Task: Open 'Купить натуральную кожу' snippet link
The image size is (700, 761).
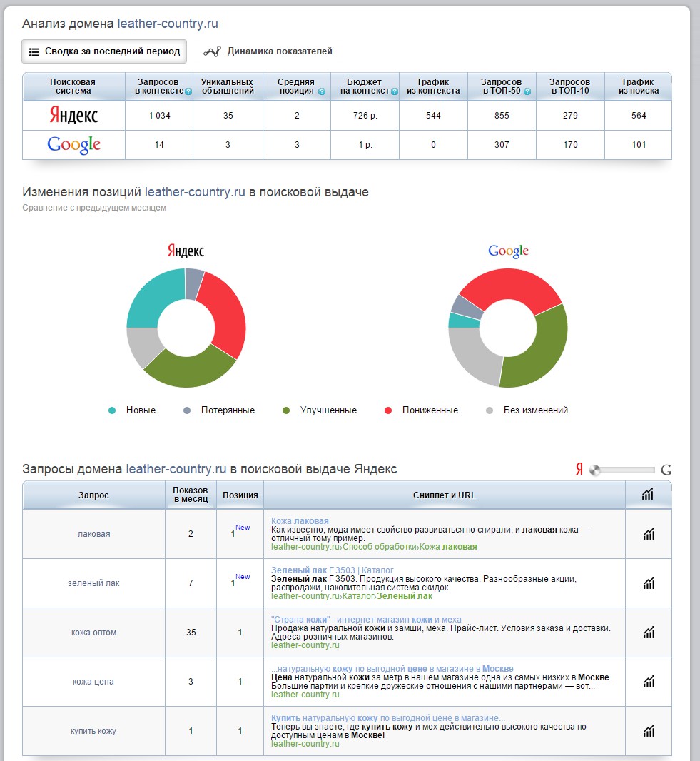Action: pos(388,717)
